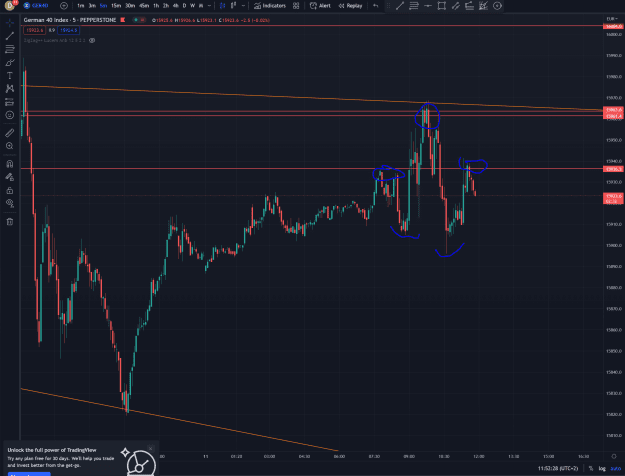The height and width of the screenshot is (476, 625).
Task: Click the time zone 11:52:28 (UTC+2)
Action: point(558,468)
